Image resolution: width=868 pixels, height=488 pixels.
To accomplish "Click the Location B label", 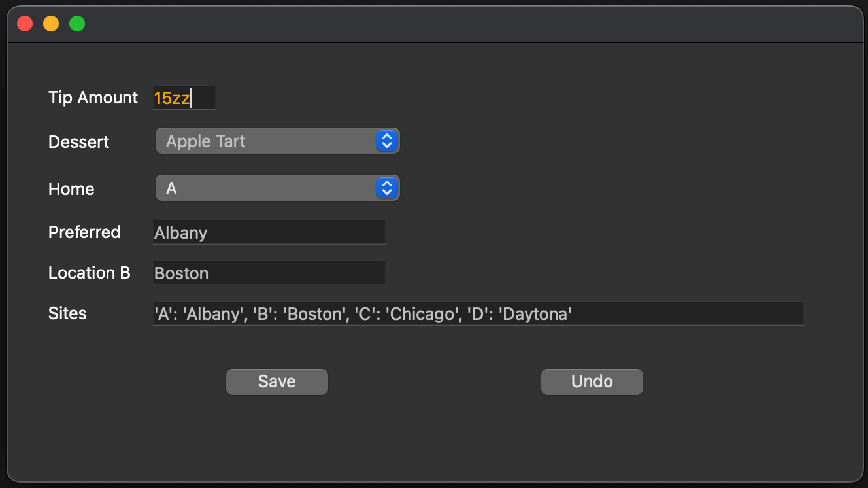I will [x=90, y=273].
